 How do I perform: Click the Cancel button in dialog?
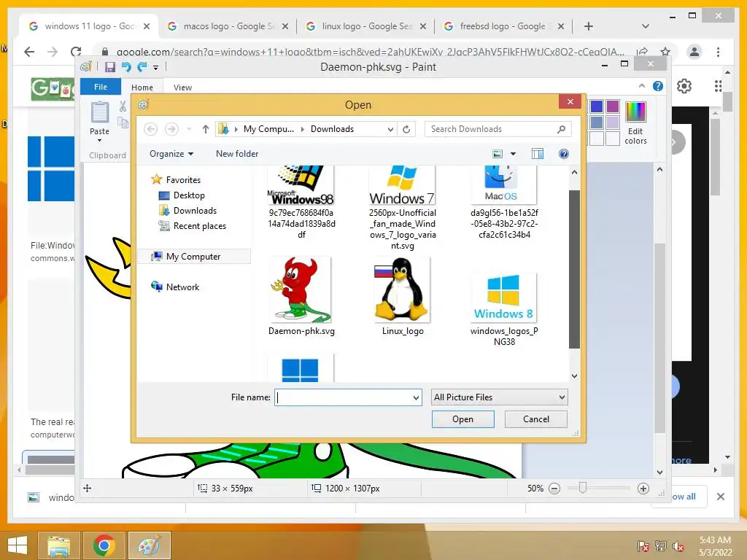(536, 419)
